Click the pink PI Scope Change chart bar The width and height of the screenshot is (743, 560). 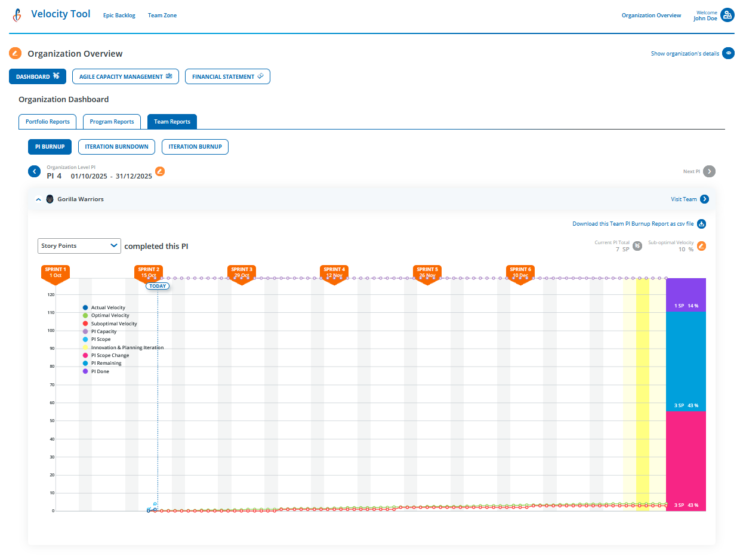click(x=685, y=460)
